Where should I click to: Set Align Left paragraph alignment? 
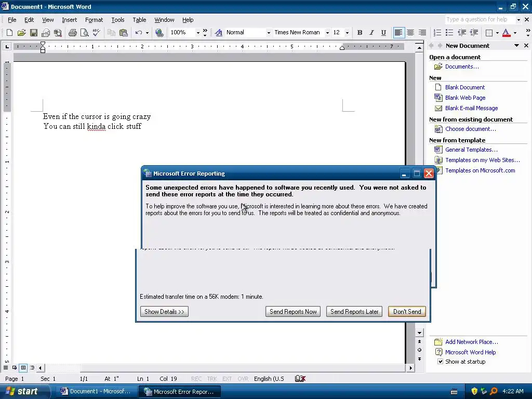tap(398, 33)
